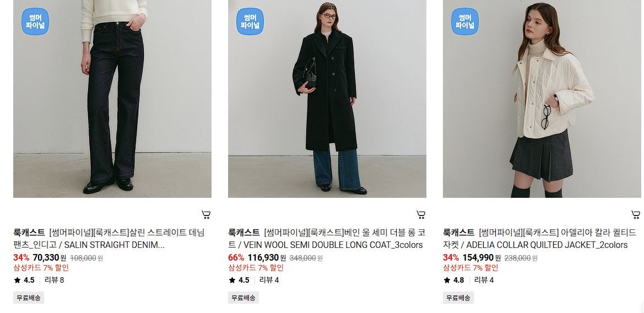Open the SALIN STRAIGHT DENIM product title
Image resolution: width=644 pixels, height=313 pixels.
pyautogui.click(x=109, y=239)
